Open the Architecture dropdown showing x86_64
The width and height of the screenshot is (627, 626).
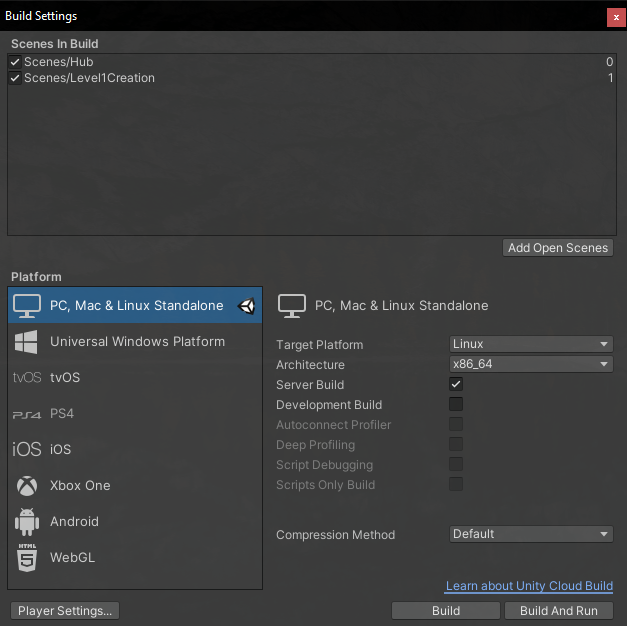tap(531, 364)
